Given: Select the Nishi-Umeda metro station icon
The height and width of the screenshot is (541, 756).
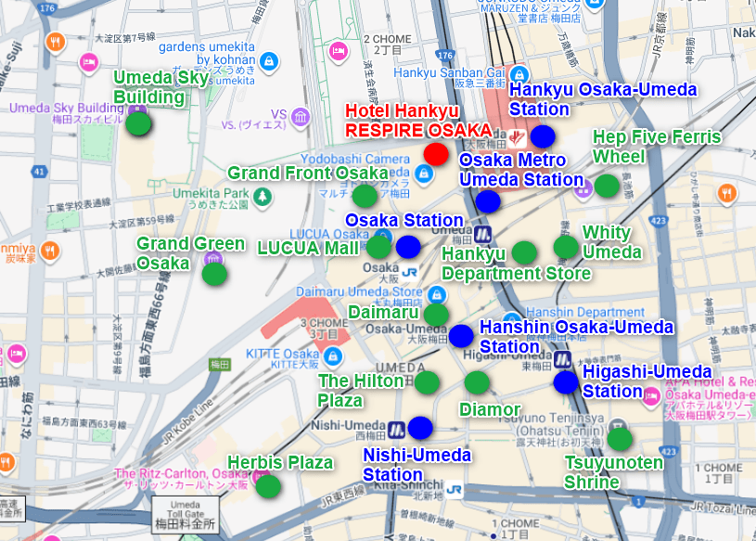Looking at the screenshot, I should [396, 429].
